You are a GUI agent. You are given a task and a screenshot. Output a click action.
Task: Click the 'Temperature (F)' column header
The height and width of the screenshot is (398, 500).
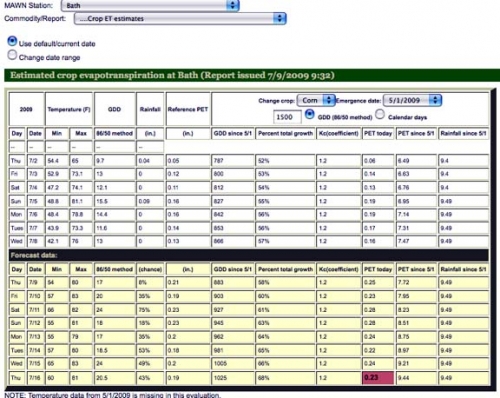[x=69, y=109]
